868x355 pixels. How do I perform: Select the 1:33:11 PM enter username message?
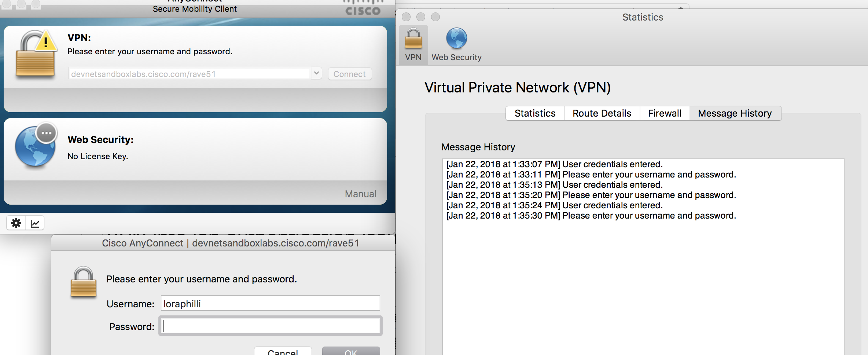[x=591, y=174]
